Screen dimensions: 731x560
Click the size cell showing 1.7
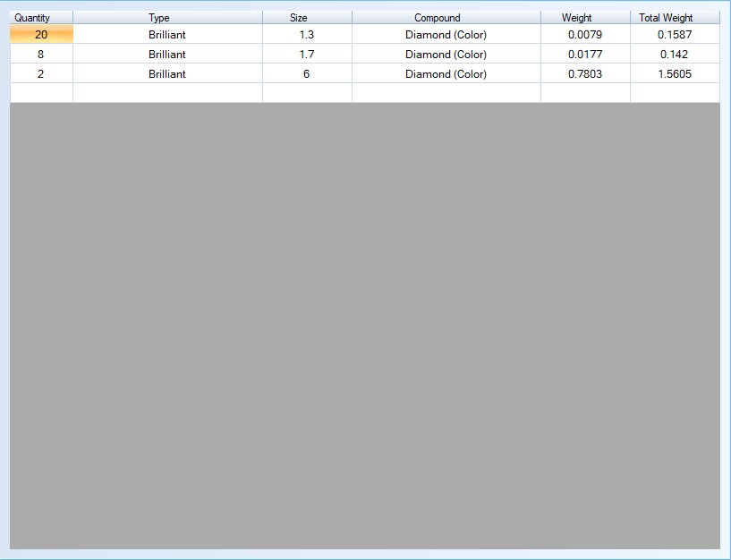pyautogui.click(x=307, y=55)
